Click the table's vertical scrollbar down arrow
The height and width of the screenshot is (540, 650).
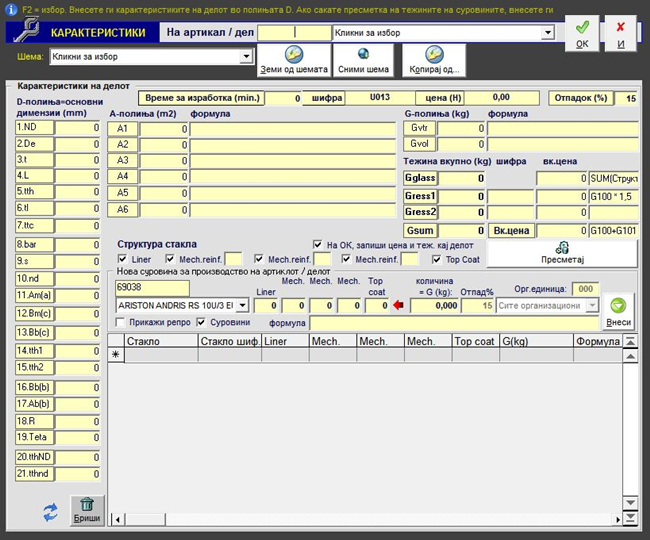[x=630, y=502]
